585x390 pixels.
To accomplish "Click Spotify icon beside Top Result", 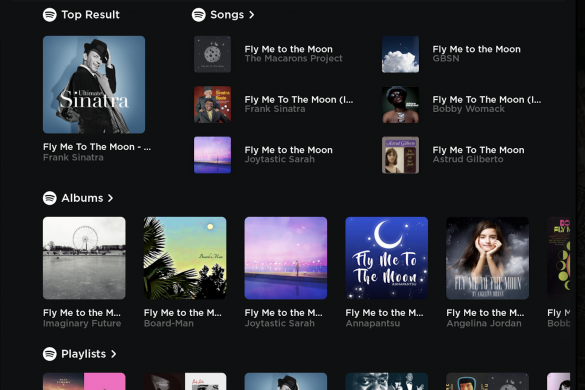I will 50,15.
